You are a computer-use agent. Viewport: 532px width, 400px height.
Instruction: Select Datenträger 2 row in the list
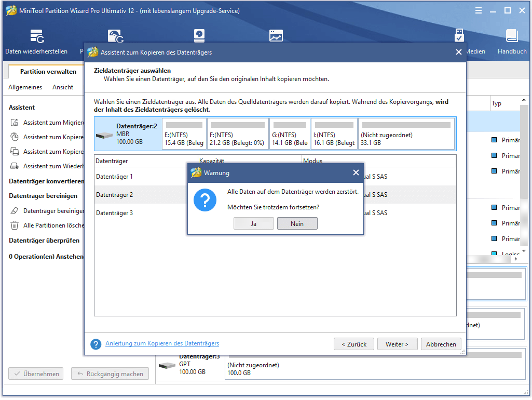[x=275, y=195]
